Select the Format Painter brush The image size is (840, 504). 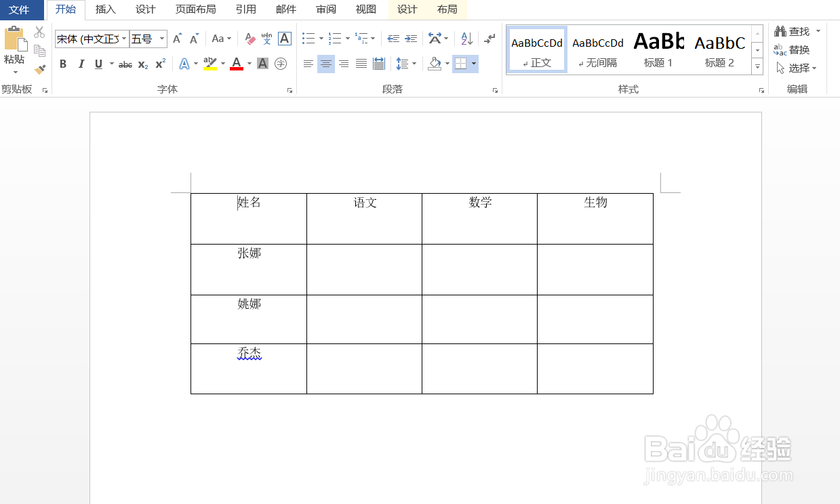[39, 69]
